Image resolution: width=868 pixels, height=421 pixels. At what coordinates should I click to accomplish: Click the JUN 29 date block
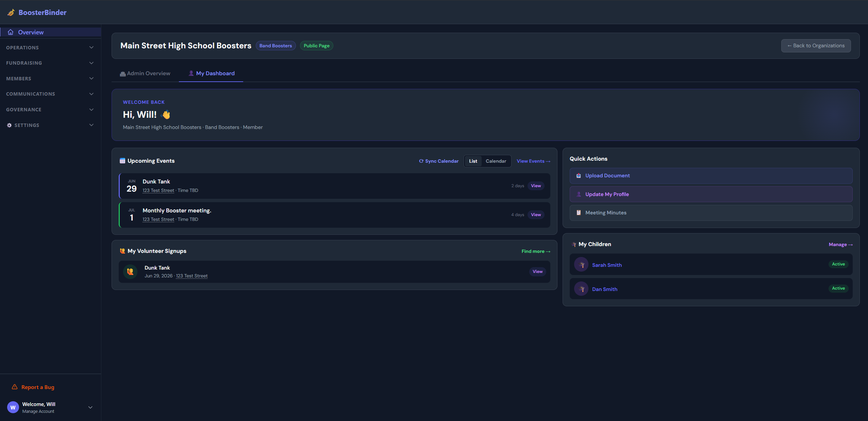(132, 186)
